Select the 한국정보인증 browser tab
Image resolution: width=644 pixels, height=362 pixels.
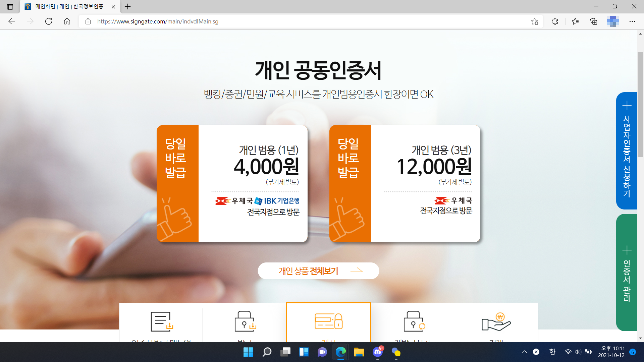tap(69, 7)
